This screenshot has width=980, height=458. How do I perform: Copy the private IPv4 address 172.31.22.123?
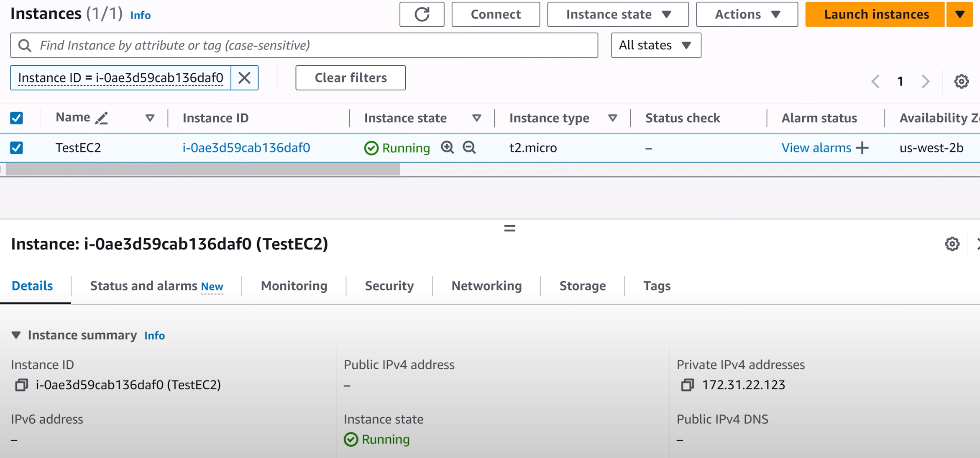point(687,385)
